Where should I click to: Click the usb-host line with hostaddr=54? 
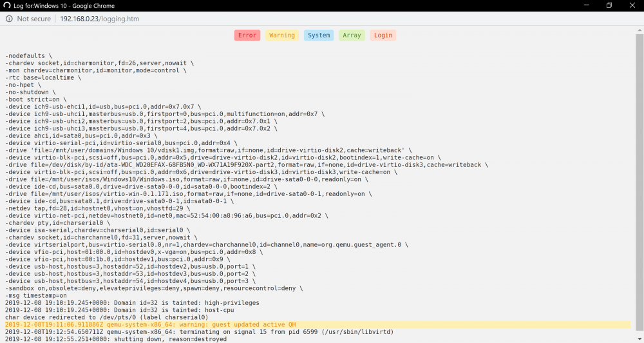pos(130,281)
